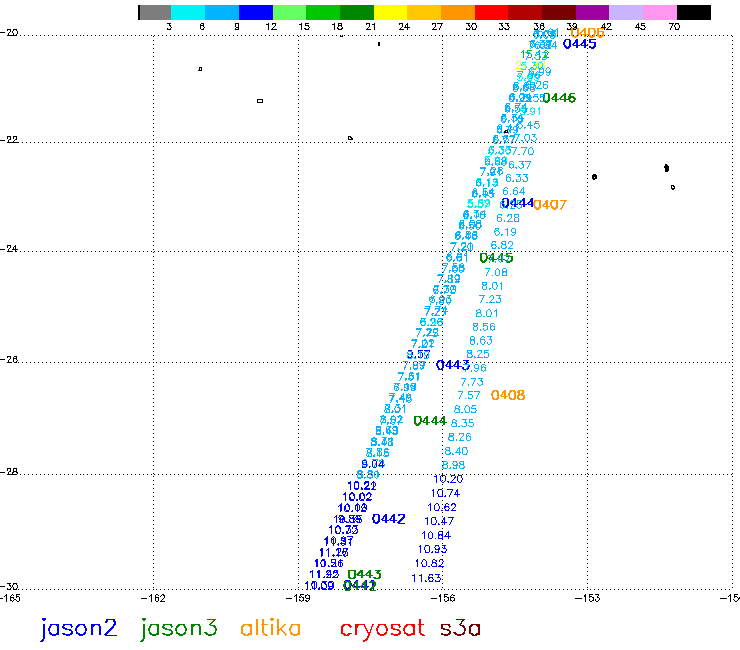Screen dimensions: 740x650
Task: Select the value 7.73 on right track
Action: pos(472,382)
